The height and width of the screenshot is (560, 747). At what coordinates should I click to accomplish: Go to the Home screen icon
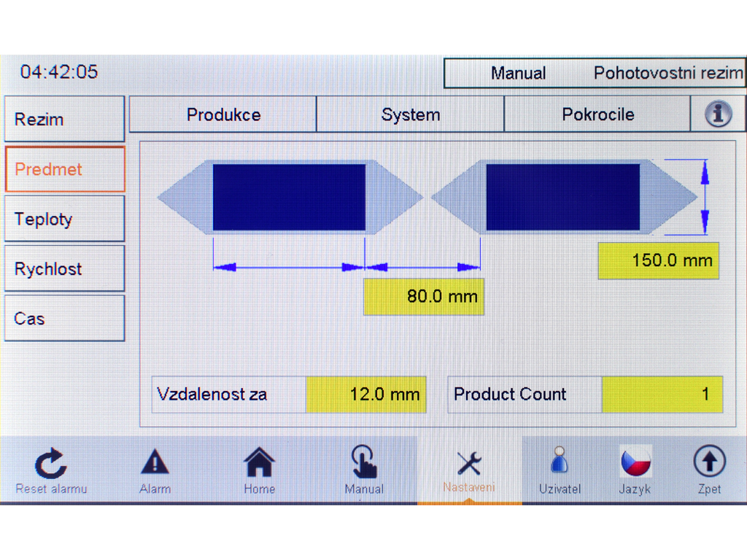tap(259, 462)
